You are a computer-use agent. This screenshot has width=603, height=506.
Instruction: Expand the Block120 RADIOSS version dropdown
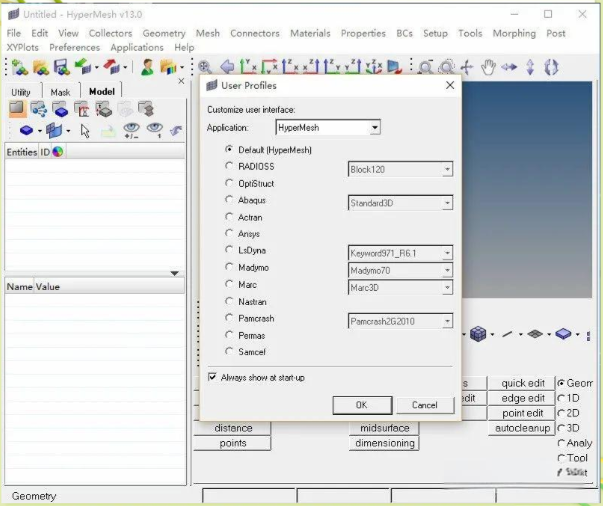446,170
